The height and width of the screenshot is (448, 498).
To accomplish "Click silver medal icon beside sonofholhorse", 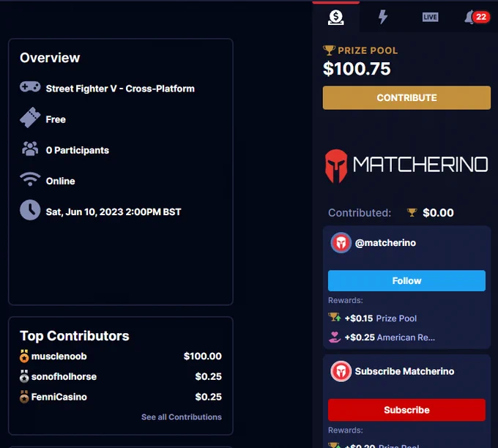I will coord(24,376).
